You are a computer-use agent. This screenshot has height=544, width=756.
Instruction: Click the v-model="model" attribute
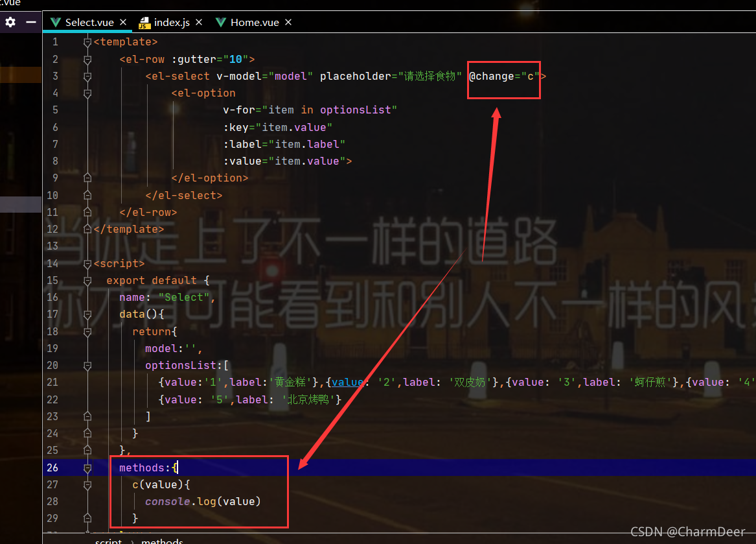coord(265,77)
